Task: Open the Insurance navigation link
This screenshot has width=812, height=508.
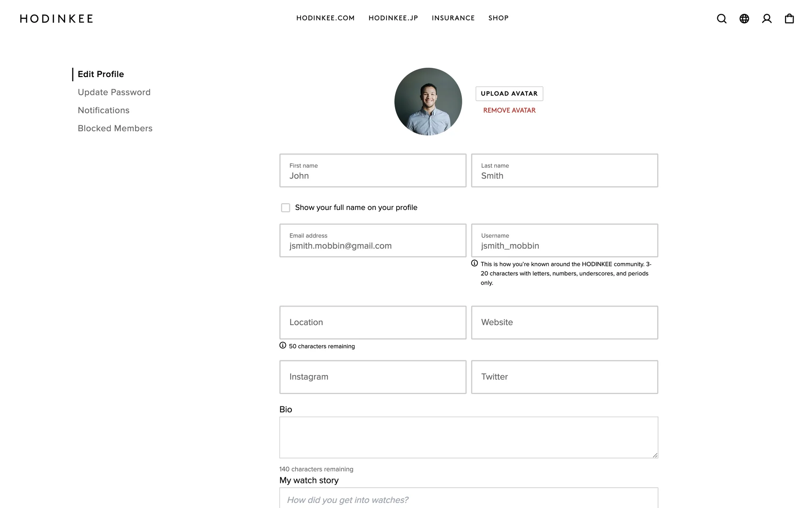Action: 453,18
